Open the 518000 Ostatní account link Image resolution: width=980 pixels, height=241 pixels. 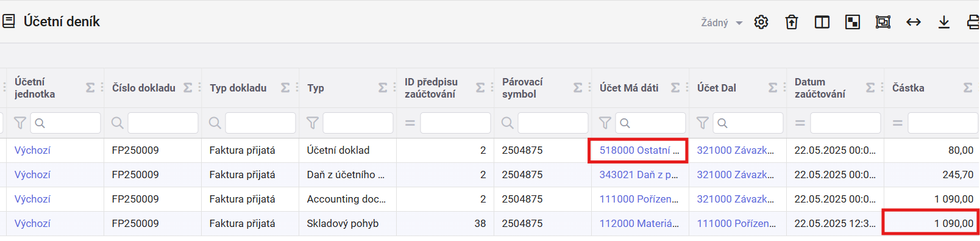click(639, 150)
